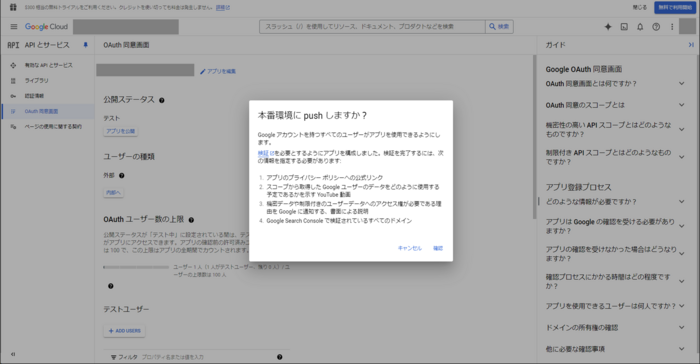700x364 pixels.
Task: Click the OAuth user count progress bar
Action: click(x=136, y=267)
